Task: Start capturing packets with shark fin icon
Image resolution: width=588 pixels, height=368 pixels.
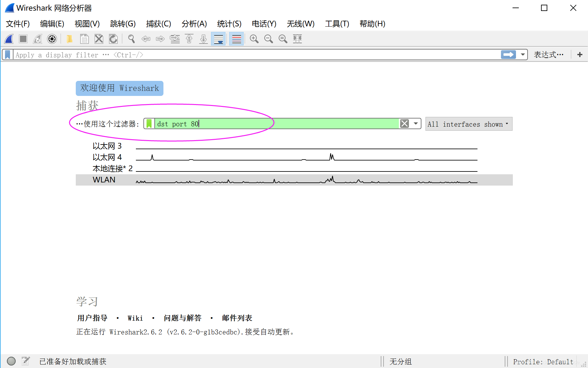Action: 9,39
